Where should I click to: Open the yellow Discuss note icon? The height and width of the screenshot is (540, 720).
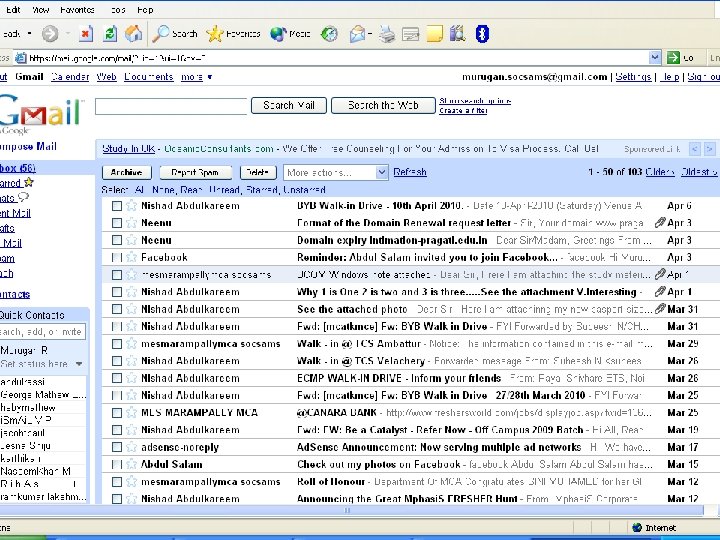(x=434, y=34)
